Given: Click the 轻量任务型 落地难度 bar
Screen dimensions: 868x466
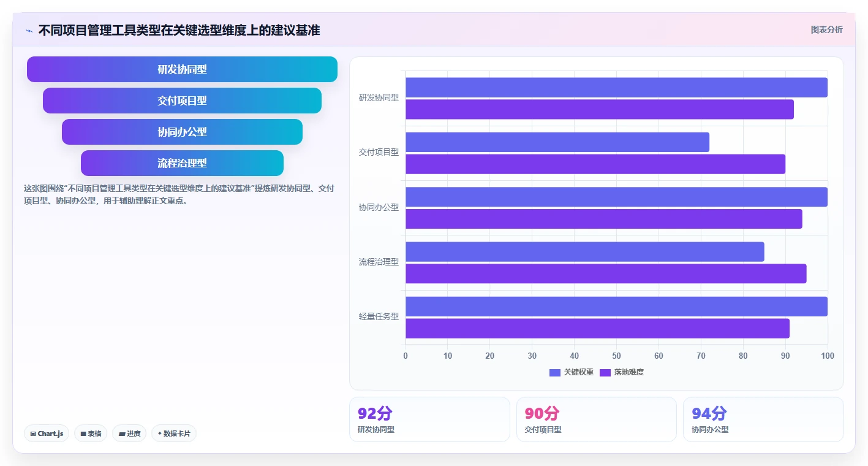Looking at the screenshot, I should point(597,329).
